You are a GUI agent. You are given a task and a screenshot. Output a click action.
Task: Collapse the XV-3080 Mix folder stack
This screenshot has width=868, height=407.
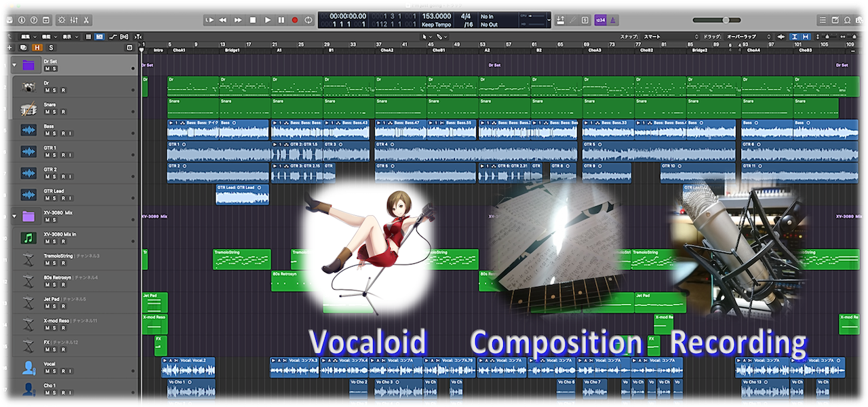[15, 216]
